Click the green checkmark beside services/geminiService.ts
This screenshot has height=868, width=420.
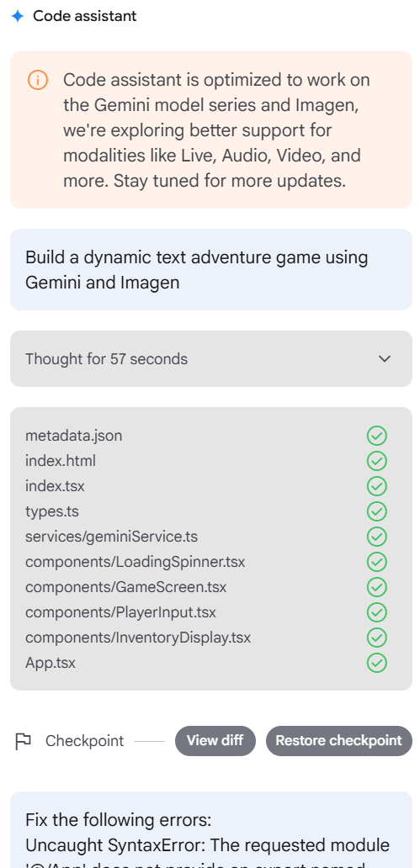(x=377, y=537)
